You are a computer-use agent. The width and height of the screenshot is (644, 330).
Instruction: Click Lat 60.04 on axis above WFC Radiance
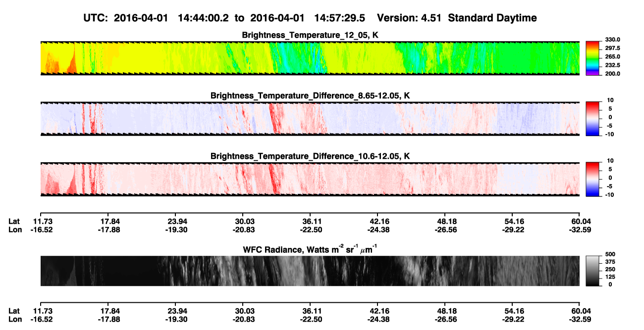click(x=580, y=221)
